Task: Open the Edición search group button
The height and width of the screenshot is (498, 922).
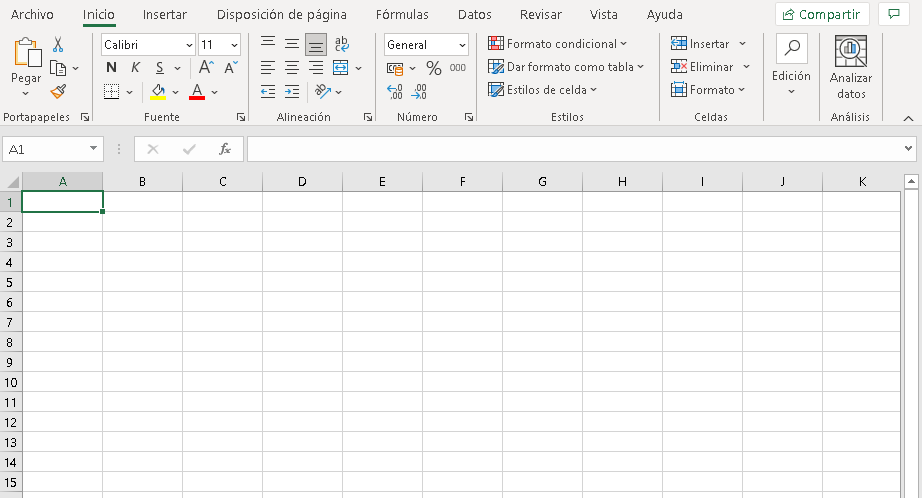Action: [791, 65]
